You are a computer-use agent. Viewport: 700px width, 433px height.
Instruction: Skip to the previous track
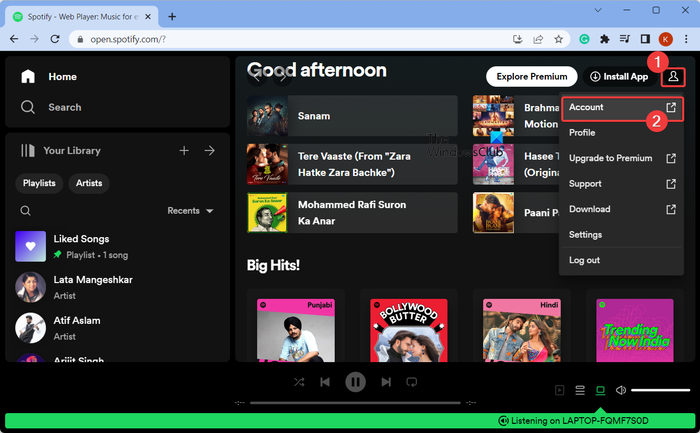pyautogui.click(x=325, y=382)
